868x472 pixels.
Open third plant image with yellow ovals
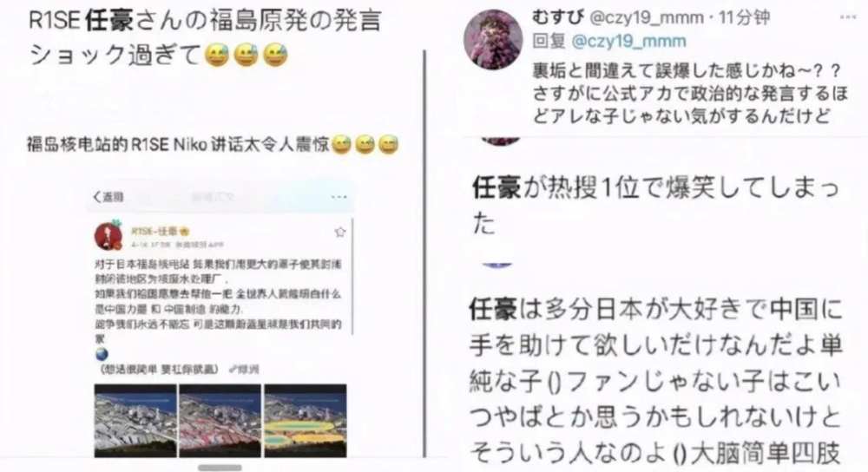coord(306,421)
